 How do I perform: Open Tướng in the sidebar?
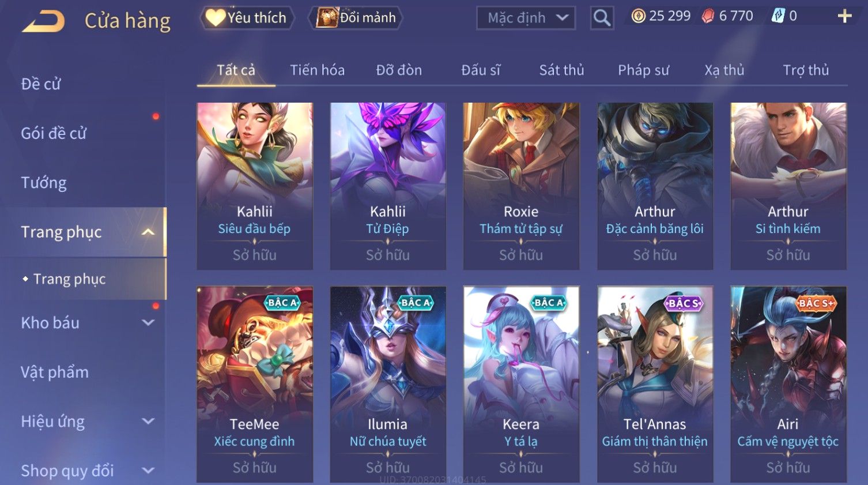point(44,183)
